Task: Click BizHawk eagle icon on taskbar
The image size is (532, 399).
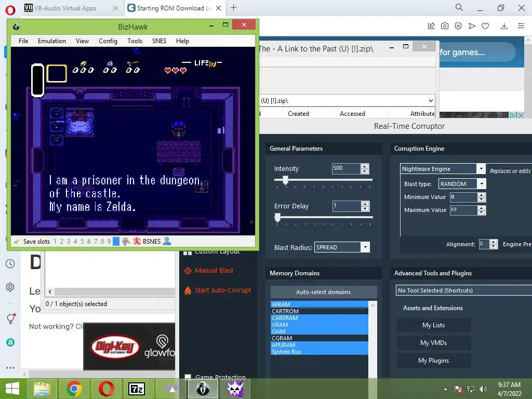Action: (203, 389)
